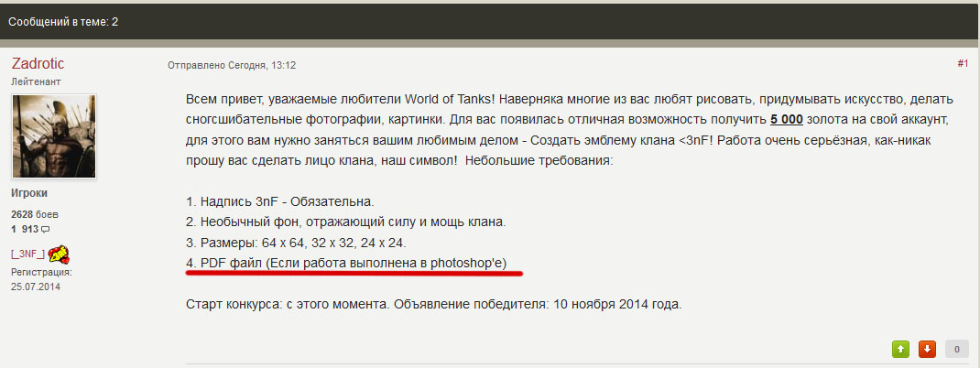Click the registration date 25.07.2014

point(36,287)
